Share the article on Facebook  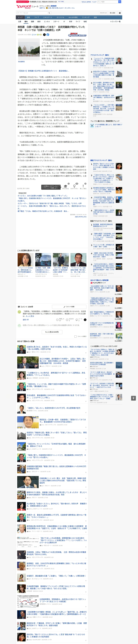48,35
